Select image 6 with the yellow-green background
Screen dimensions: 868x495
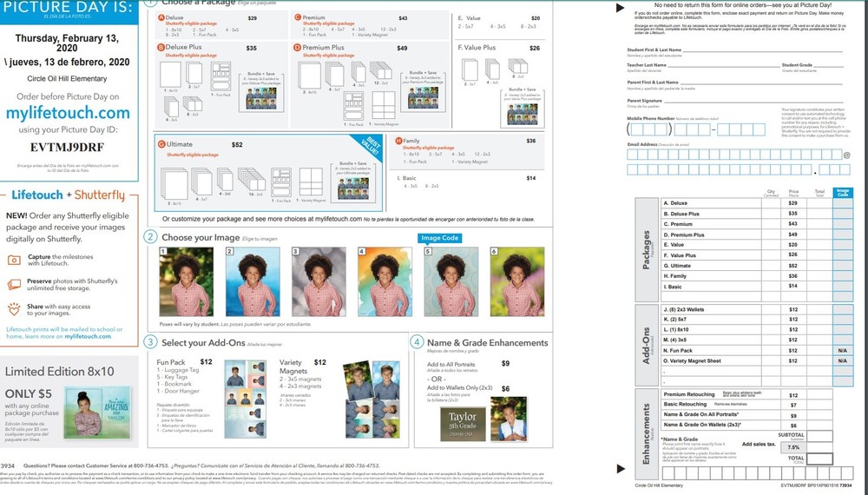tap(517, 282)
